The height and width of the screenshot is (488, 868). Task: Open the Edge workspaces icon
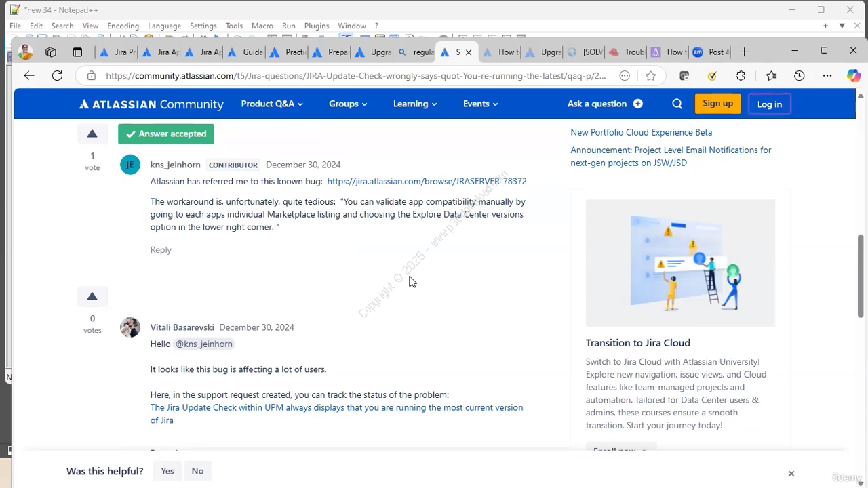pos(51,52)
